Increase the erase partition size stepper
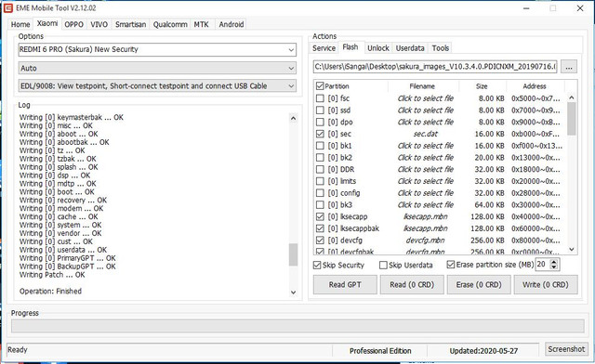 click(x=554, y=262)
